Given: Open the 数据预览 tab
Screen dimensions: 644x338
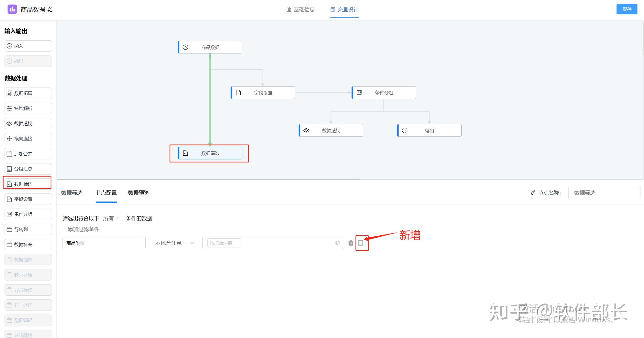Looking at the screenshot, I should click(138, 193).
